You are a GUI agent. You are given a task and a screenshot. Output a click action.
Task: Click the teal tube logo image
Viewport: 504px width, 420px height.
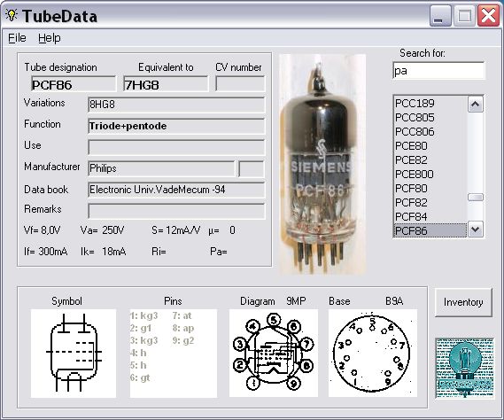(464, 368)
